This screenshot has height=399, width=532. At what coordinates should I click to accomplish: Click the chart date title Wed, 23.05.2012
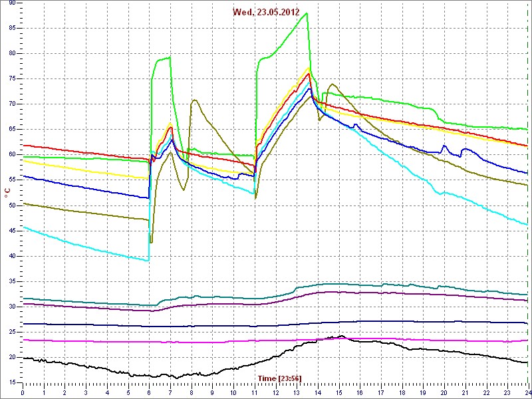tap(266, 12)
